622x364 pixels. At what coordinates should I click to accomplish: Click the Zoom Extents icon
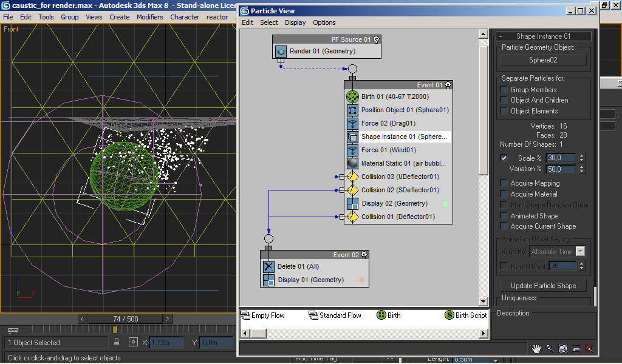click(576, 349)
